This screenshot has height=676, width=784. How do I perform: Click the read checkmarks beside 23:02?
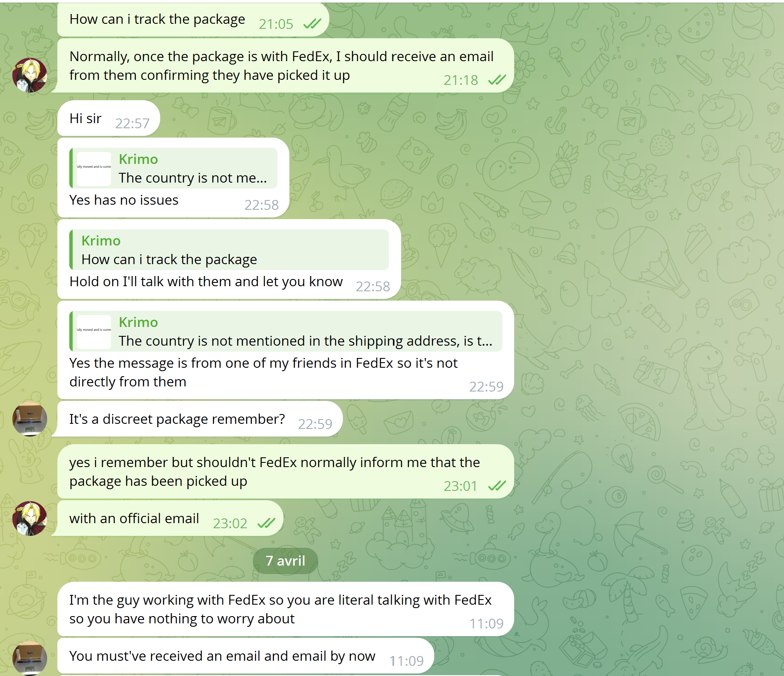pyautogui.click(x=266, y=523)
